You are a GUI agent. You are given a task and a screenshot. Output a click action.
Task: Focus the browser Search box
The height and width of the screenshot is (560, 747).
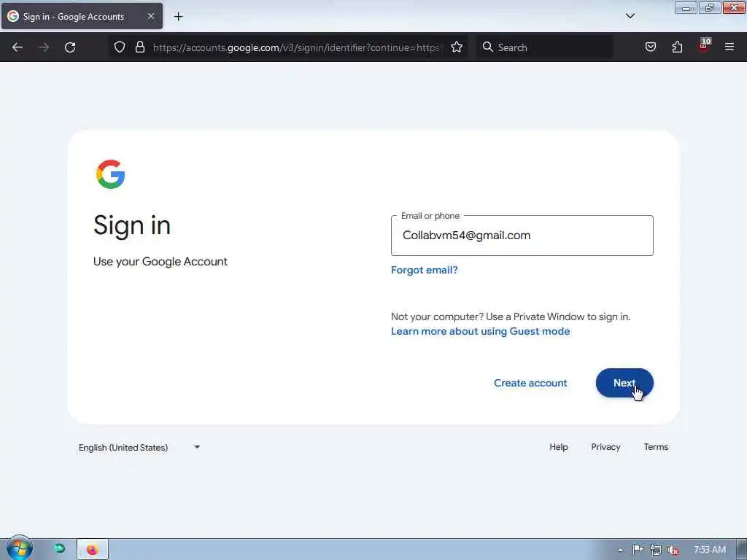(x=543, y=47)
